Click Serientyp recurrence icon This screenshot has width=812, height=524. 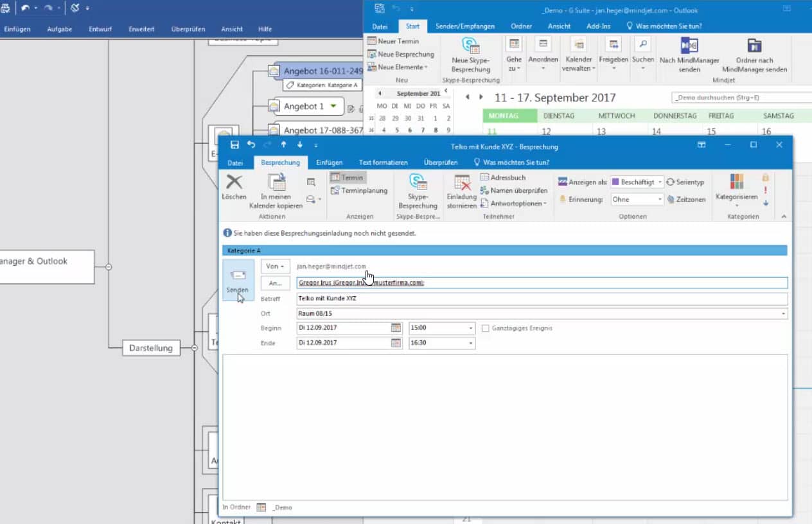(x=685, y=182)
